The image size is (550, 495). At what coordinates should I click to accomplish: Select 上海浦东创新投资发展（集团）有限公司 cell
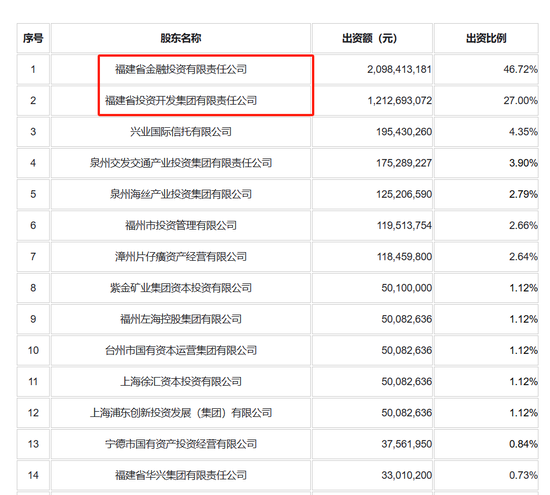coord(181,413)
